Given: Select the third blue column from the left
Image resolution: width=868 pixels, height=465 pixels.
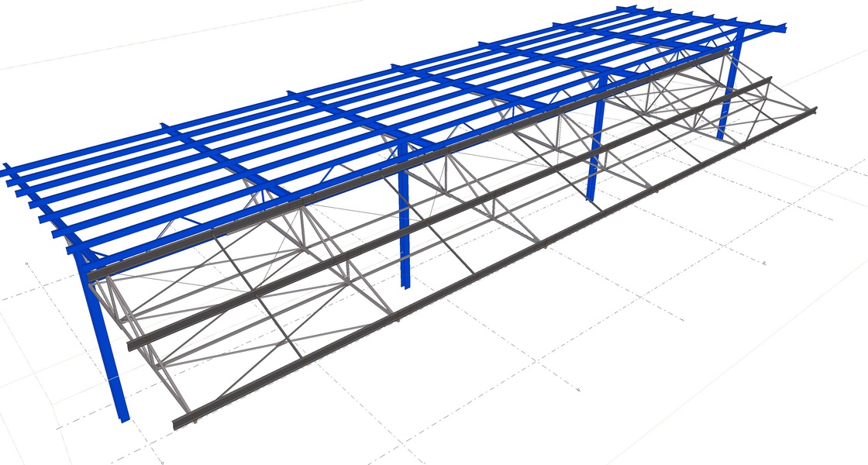Looking at the screenshot, I should tap(595, 147).
